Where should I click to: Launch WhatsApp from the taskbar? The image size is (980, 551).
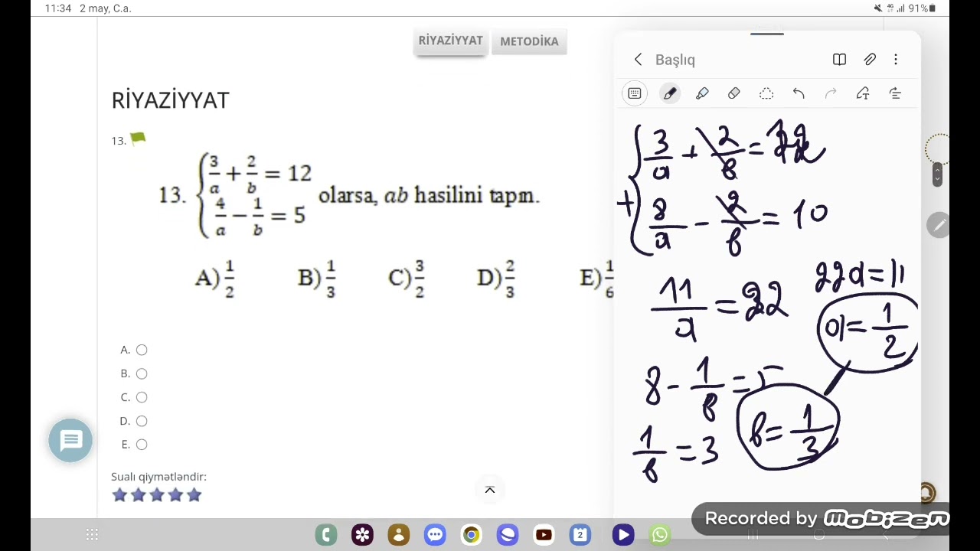(x=660, y=535)
